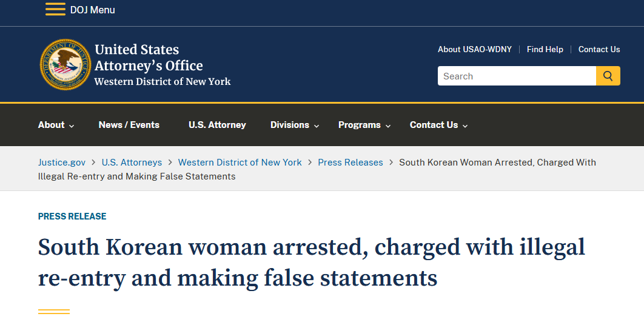Click the yellow search magnifier button

click(x=608, y=76)
